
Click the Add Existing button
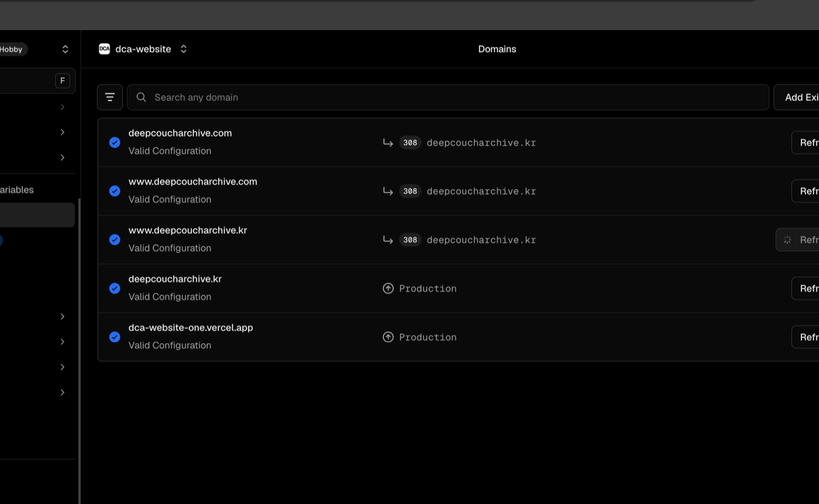(797, 97)
